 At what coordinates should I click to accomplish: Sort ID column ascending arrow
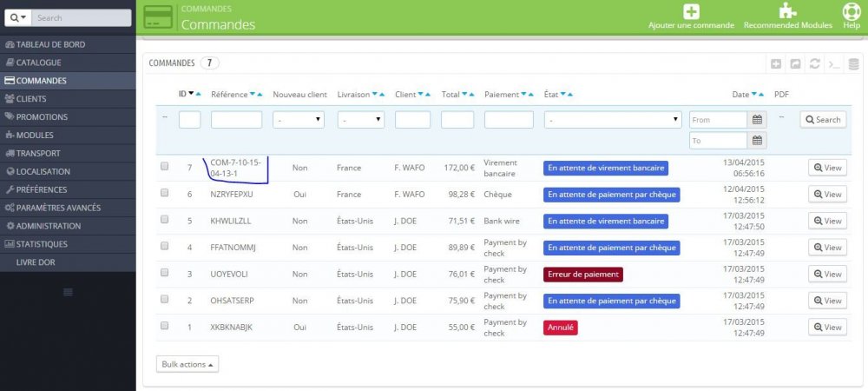coord(198,94)
